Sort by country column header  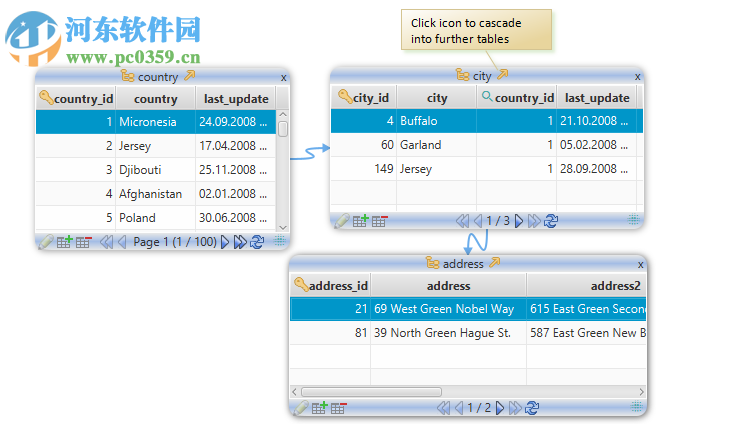(156, 99)
